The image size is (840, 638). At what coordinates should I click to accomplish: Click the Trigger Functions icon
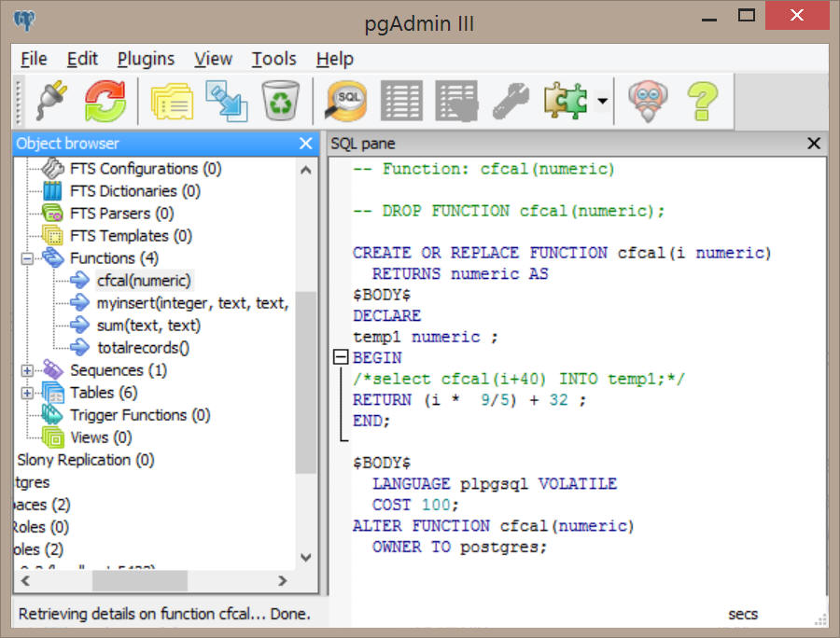pos(52,415)
